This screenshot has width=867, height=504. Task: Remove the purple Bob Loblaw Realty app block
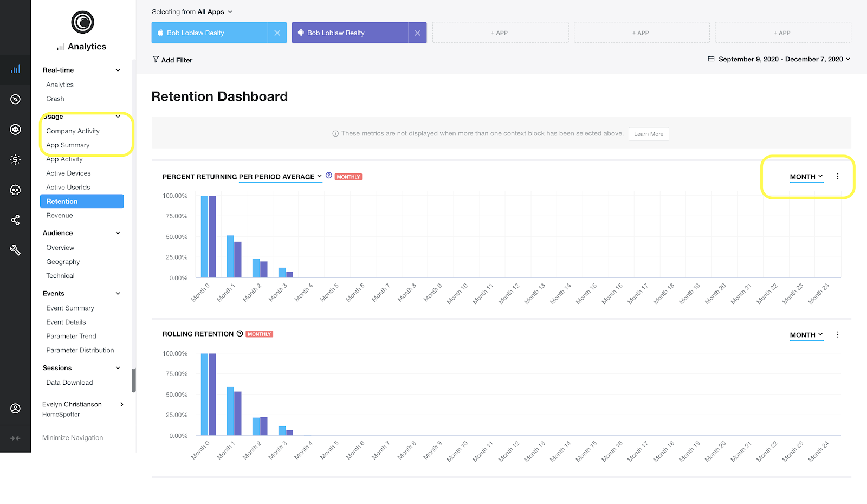tap(417, 33)
